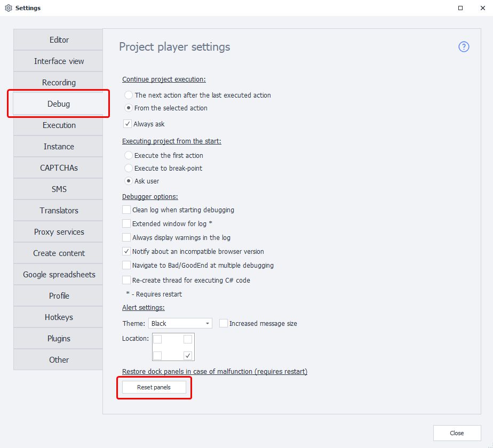
Task: Enable Extended window for log
Action: coord(126,223)
